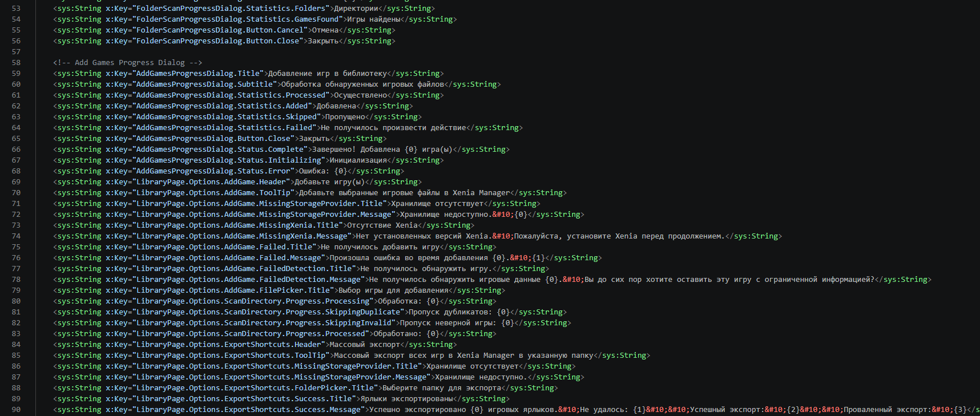This screenshot has width=980, height=416.
Task: Click the value 'Добавьте игру(ы)'
Action: [x=330, y=182]
